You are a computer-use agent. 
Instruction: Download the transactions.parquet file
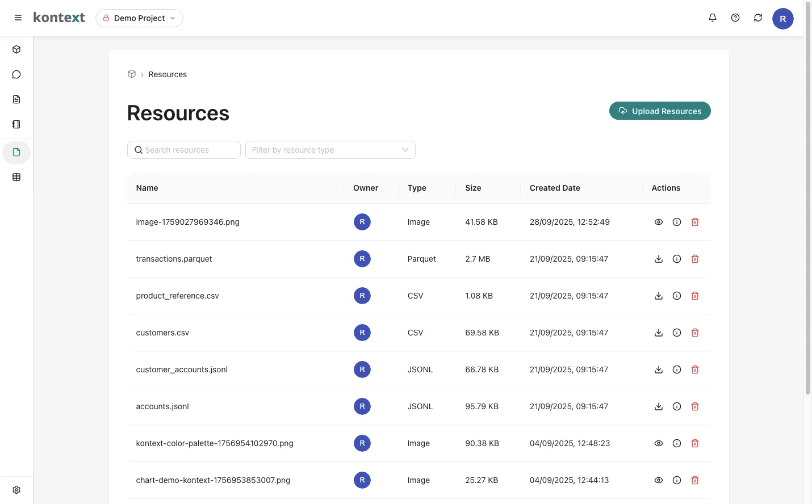coord(659,259)
